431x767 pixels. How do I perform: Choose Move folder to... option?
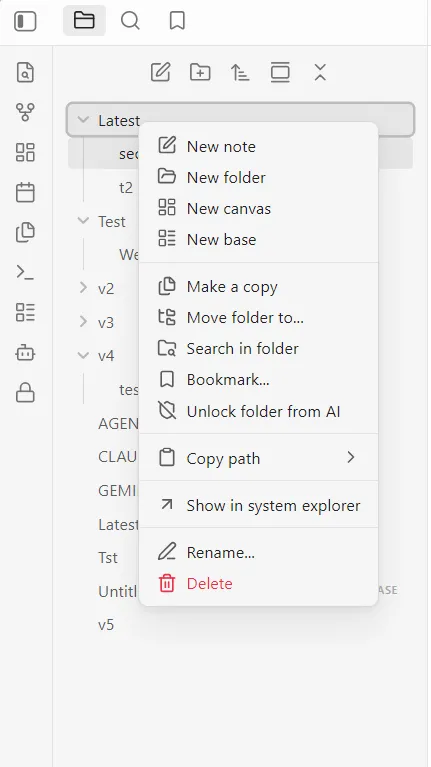pyautogui.click(x=258, y=317)
